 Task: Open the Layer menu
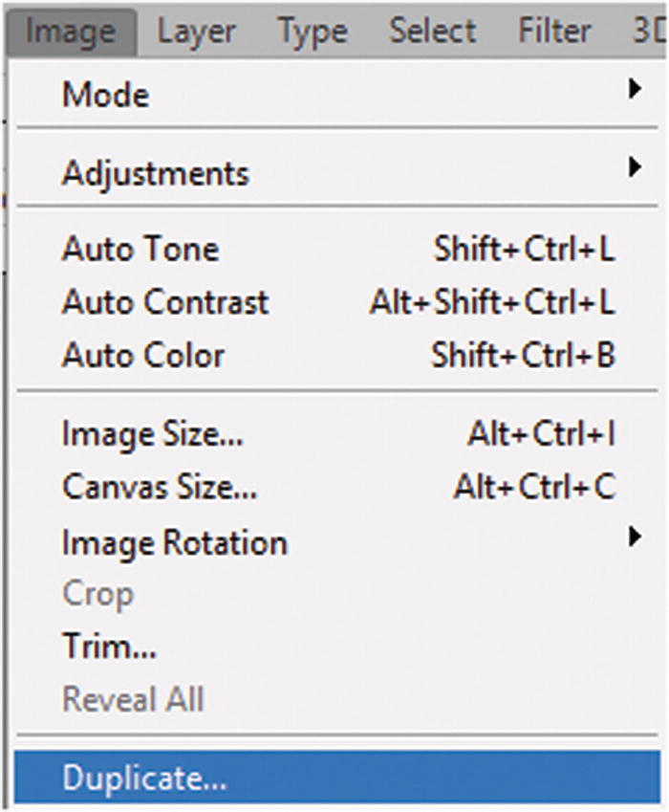pyautogui.click(x=196, y=29)
